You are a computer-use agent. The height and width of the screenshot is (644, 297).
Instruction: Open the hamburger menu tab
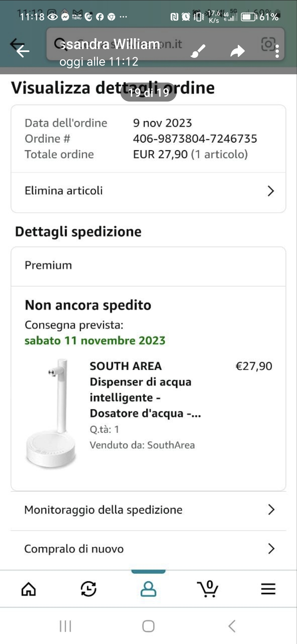(x=268, y=589)
